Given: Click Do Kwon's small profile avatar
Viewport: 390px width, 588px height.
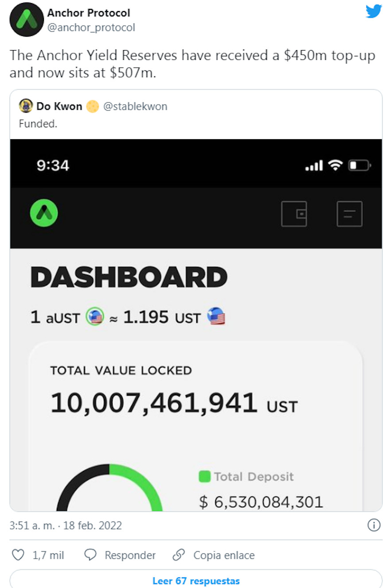Looking at the screenshot, I should [x=26, y=106].
